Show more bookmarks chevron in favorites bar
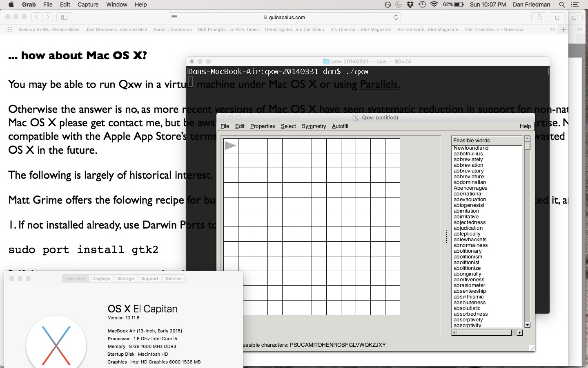The width and height of the screenshot is (588, 368). click(553, 29)
